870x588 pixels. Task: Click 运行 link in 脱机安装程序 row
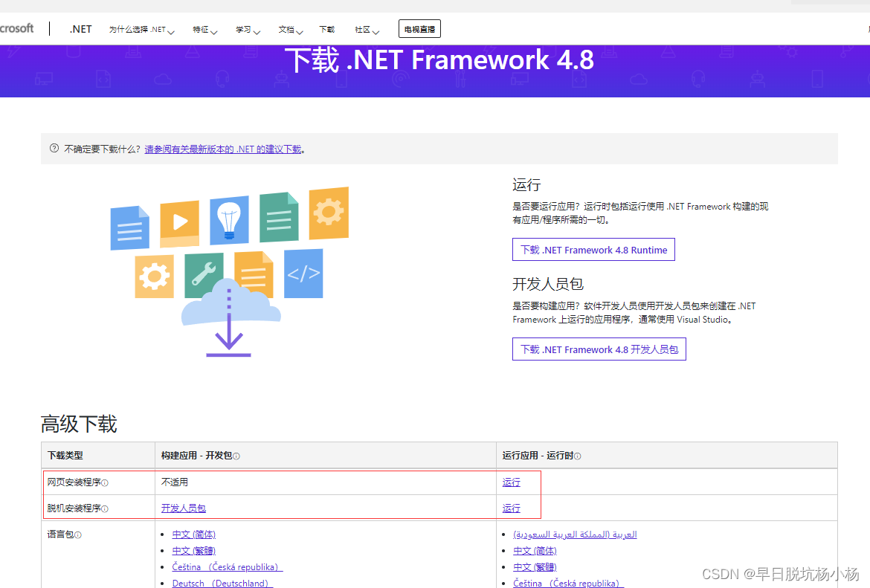(511, 508)
